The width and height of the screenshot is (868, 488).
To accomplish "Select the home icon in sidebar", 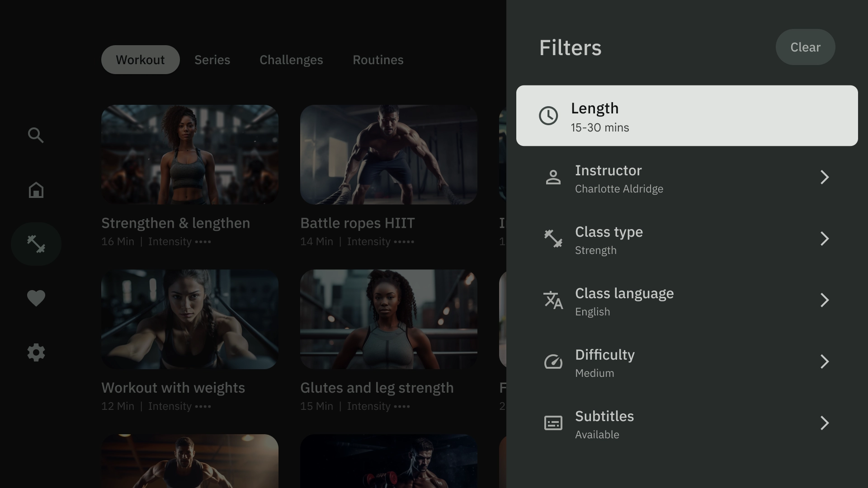I will 36,189.
